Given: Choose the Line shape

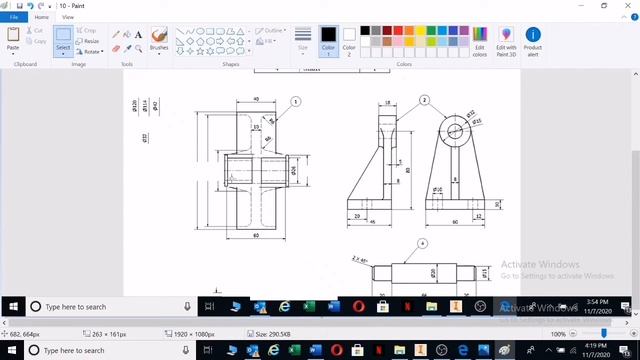Looking at the screenshot, I should [180, 31].
